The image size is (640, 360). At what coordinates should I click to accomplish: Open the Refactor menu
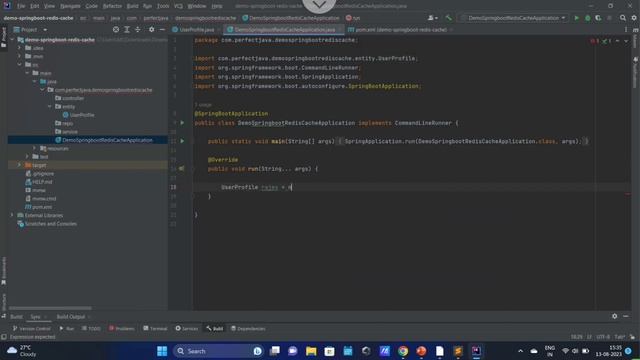pos(112,6)
